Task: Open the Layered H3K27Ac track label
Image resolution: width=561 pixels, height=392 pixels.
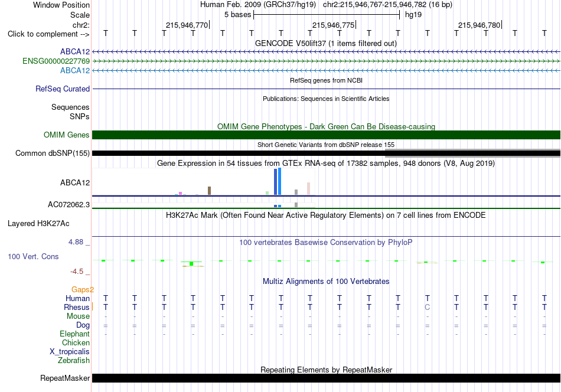Action: coord(38,224)
